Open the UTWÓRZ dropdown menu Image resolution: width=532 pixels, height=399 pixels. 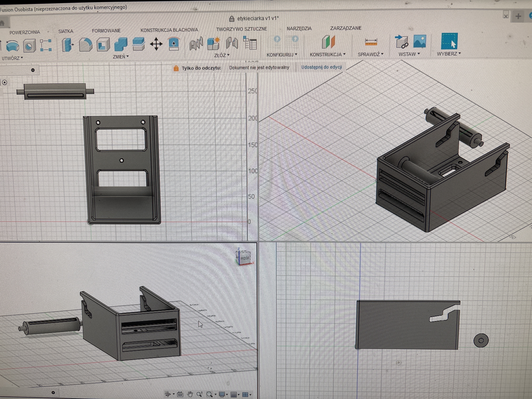12,58
